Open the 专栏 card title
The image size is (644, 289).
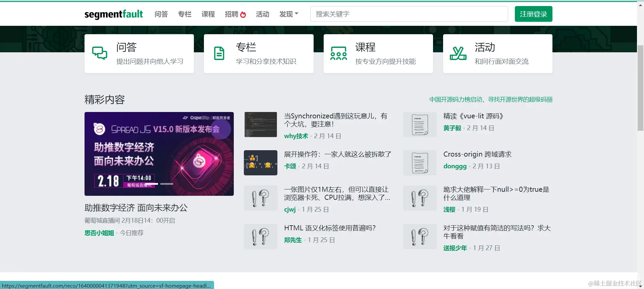click(246, 47)
